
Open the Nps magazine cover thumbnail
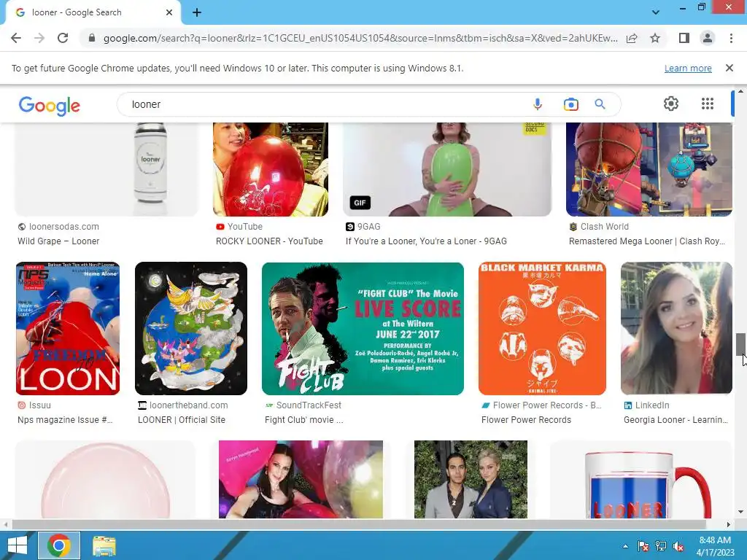(68, 329)
